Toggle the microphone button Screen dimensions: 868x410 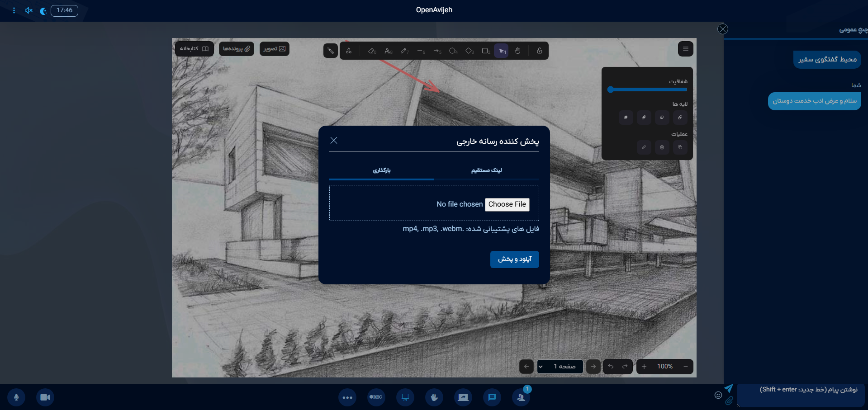(x=16, y=397)
